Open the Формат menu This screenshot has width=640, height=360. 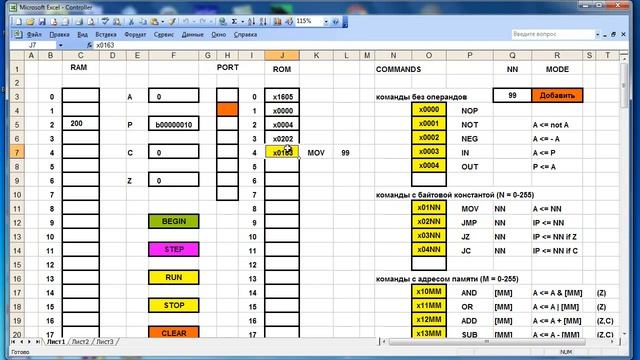point(135,35)
